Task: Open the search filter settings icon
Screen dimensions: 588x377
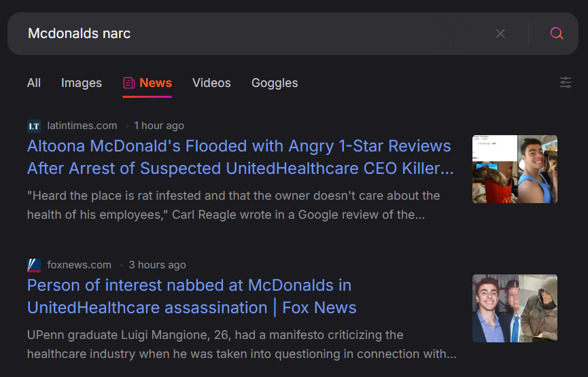Action: 566,82
